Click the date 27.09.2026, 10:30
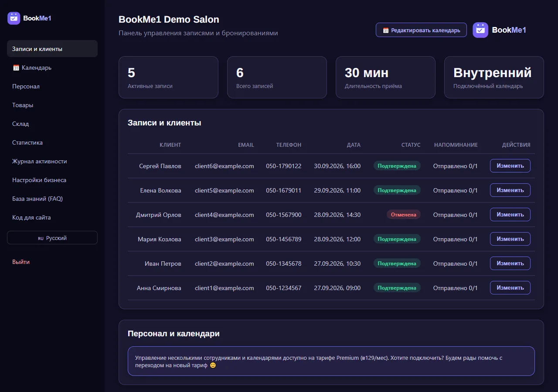The image size is (558, 392). coord(337,264)
